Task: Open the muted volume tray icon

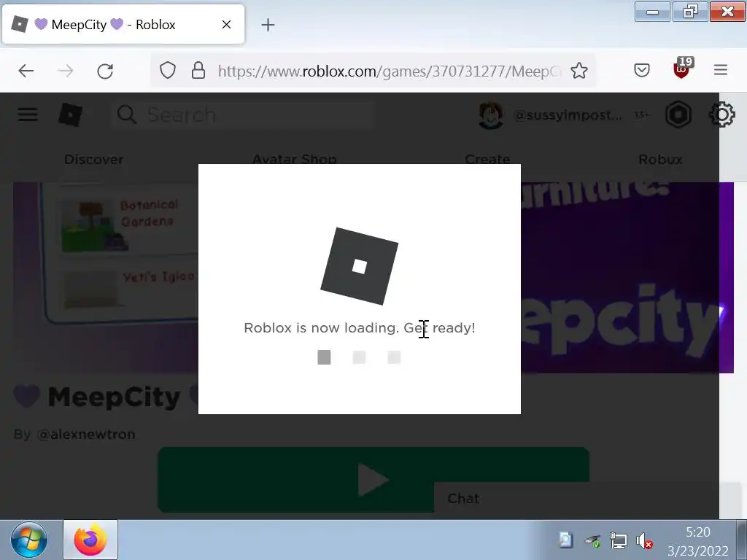Action: 644,541
